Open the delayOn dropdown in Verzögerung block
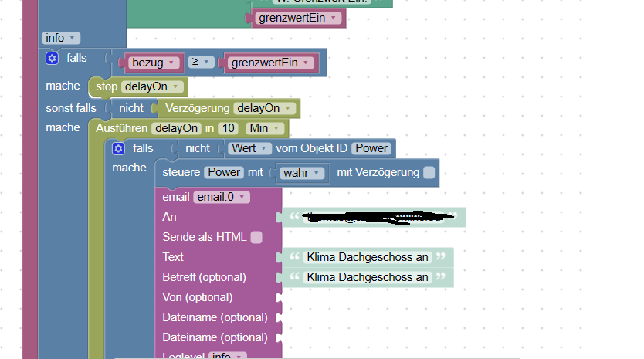Screen dimensions: 644x359 click(265, 108)
